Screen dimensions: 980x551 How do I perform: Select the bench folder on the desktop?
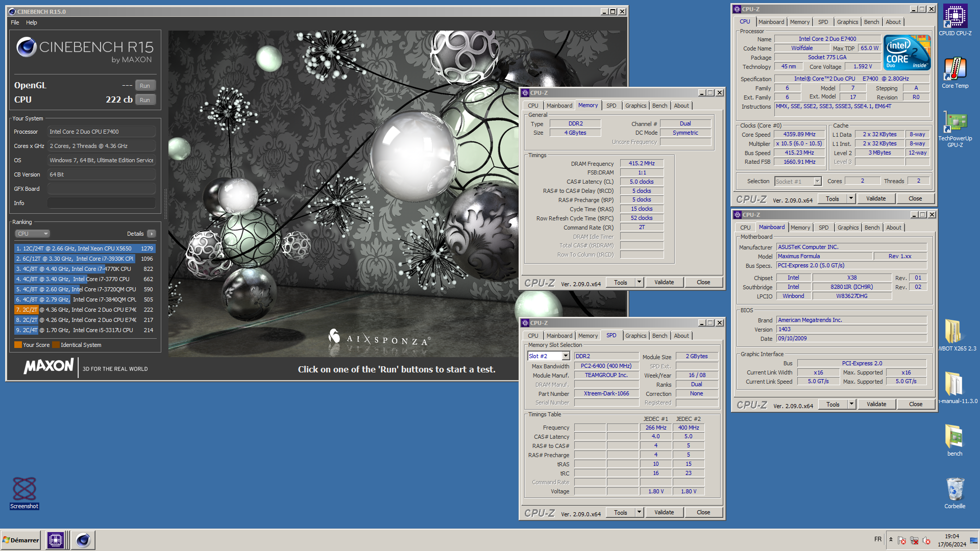pyautogui.click(x=955, y=440)
